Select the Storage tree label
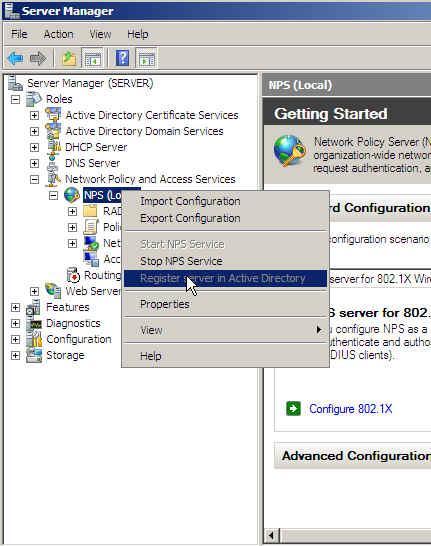Image resolution: width=431 pixels, height=546 pixels. [65, 355]
